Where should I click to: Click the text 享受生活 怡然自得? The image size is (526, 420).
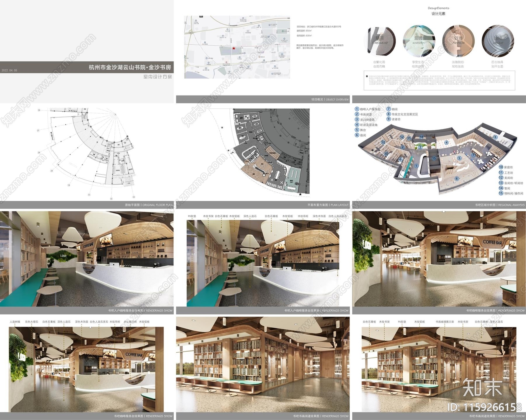tap(418, 64)
